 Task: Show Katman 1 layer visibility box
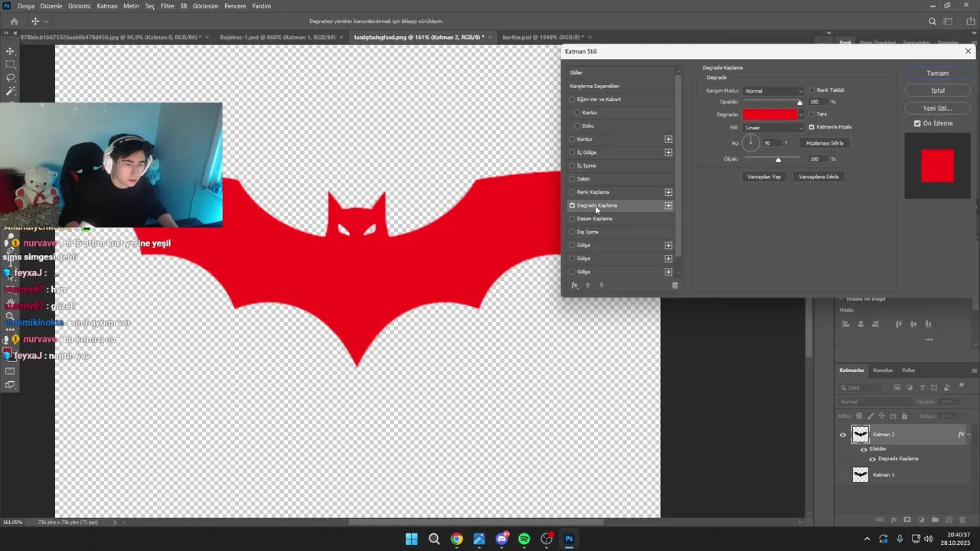[x=843, y=475]
